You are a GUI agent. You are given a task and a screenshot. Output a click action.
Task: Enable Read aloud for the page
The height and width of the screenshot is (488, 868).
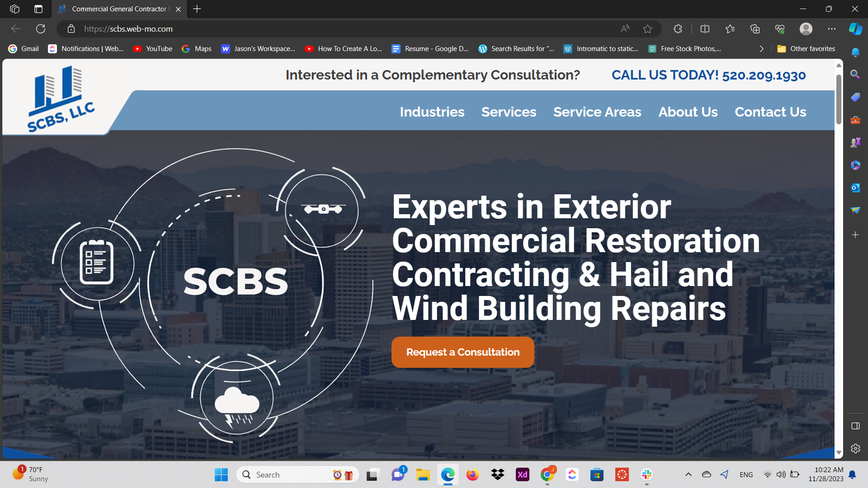625,28
